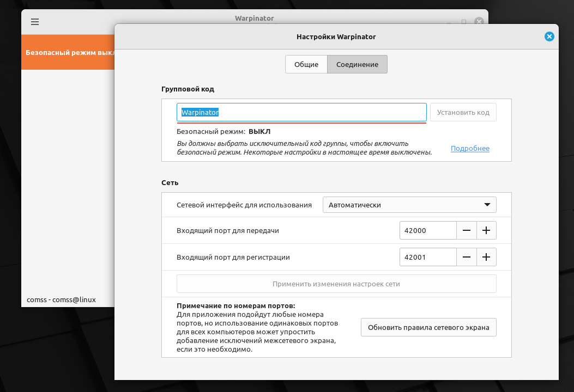Decrease the registration port 42001 value
Image resolution: width=574 pixels, height=392 pixels.
[x=467, y=257]
